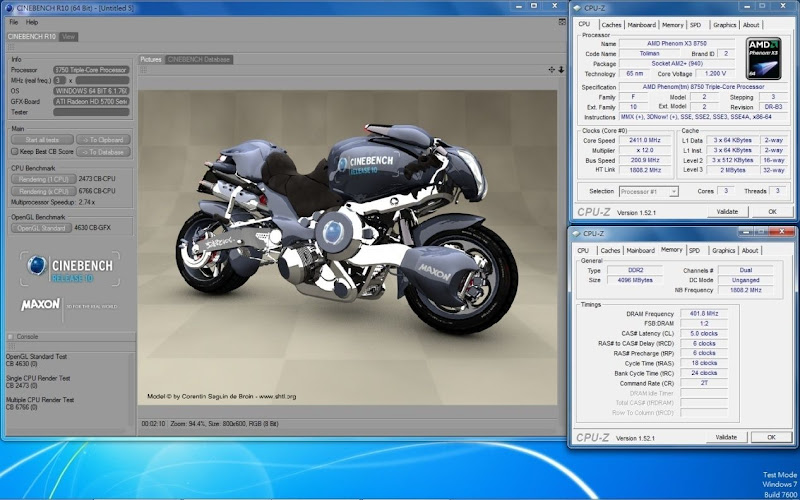Click the Code Name Toliman value

pyautogui.click(x=649, y=54)
